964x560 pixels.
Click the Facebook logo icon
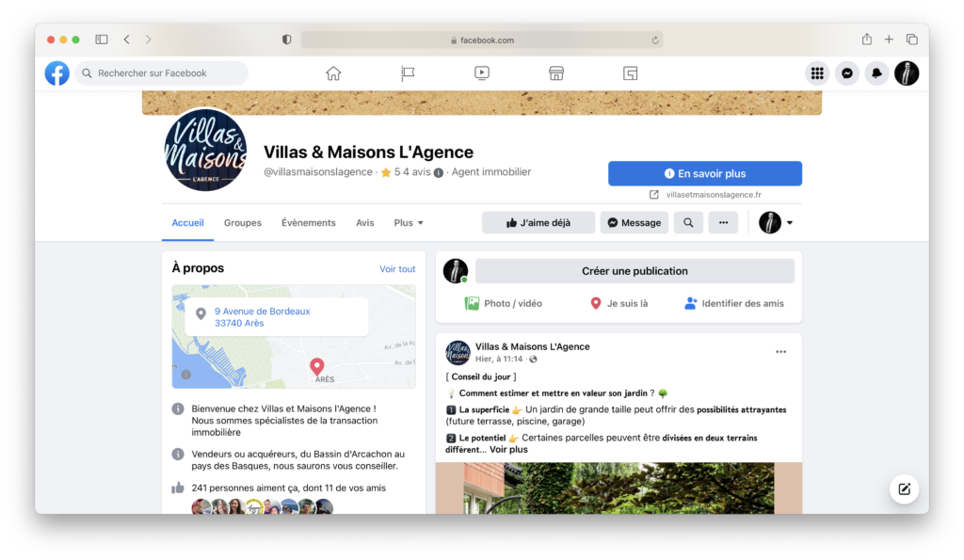point(57,73)
